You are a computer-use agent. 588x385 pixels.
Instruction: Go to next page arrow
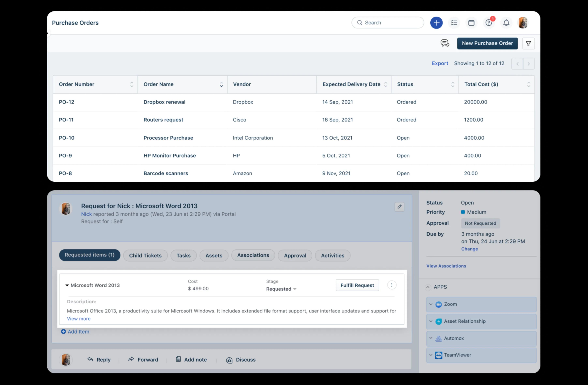tap(529, 64)
